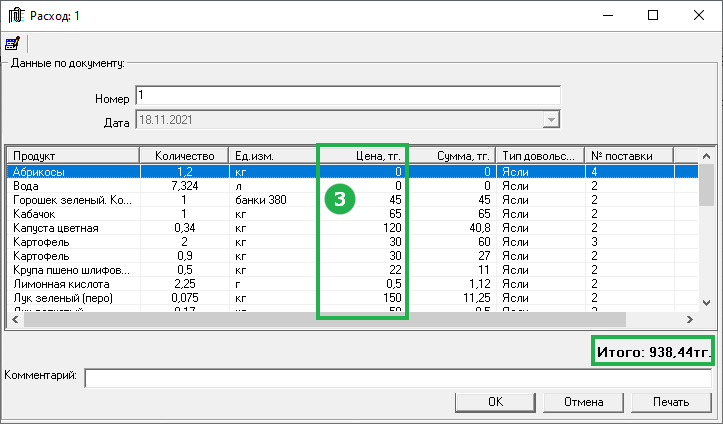Click the edit document toolbar icon
This screenshot has height=424, width=723.
[12, 44]
